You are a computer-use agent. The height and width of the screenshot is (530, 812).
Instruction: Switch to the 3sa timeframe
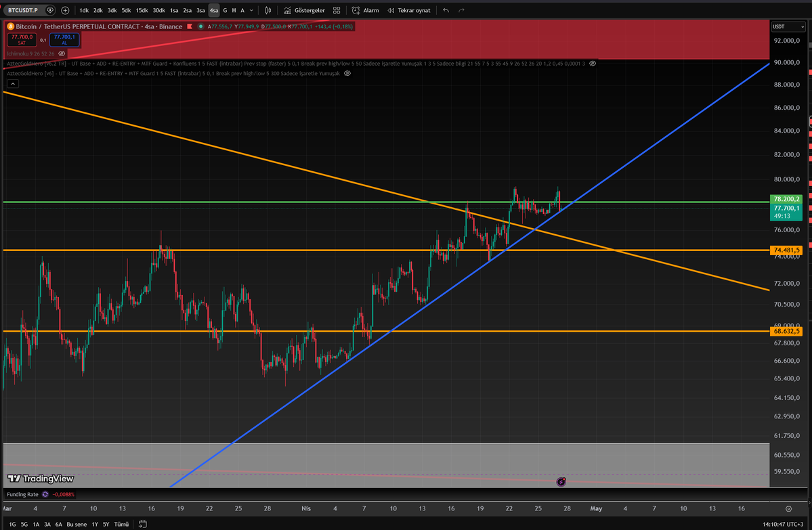point(200,10)
